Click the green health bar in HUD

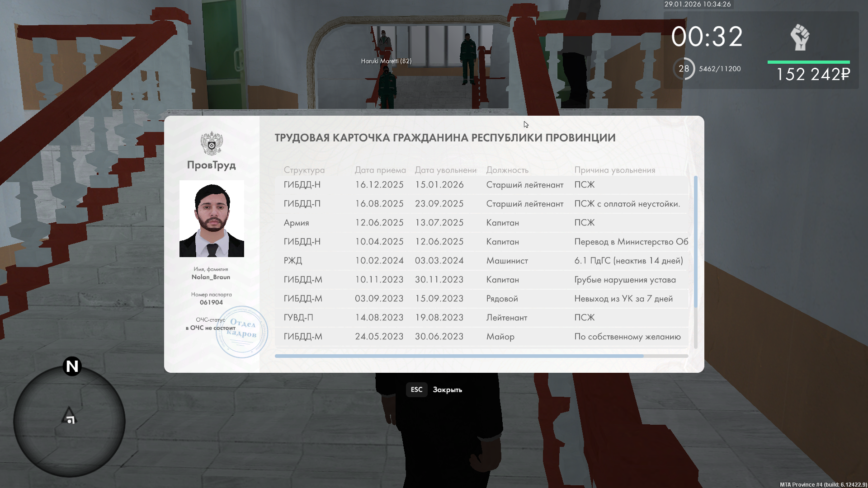(808, 62)
